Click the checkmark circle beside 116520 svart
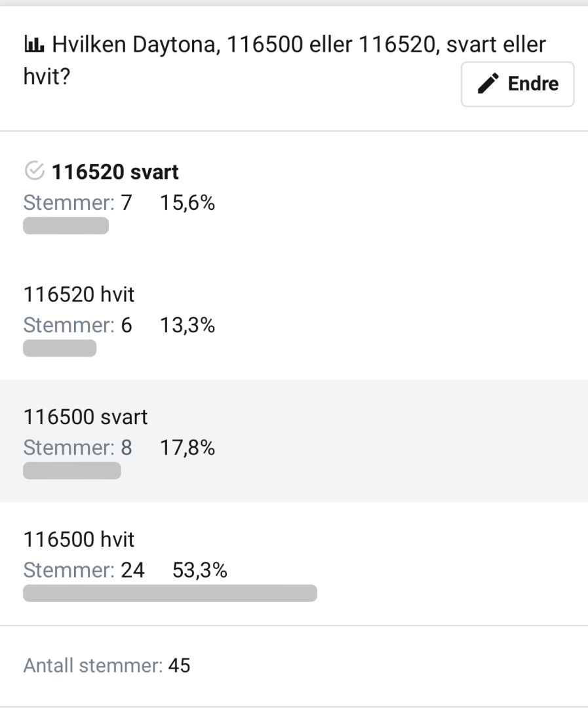This screenshot has width=588, height=708. 34,171
